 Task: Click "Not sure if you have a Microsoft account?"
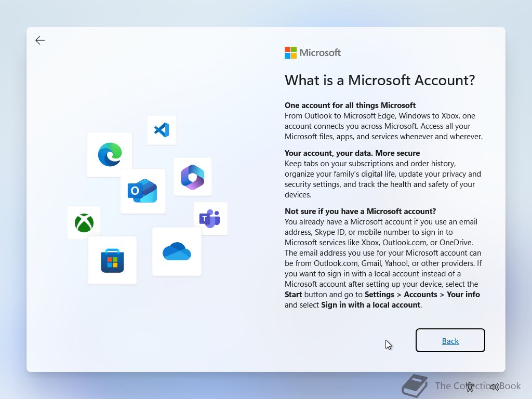coord(361,211)
